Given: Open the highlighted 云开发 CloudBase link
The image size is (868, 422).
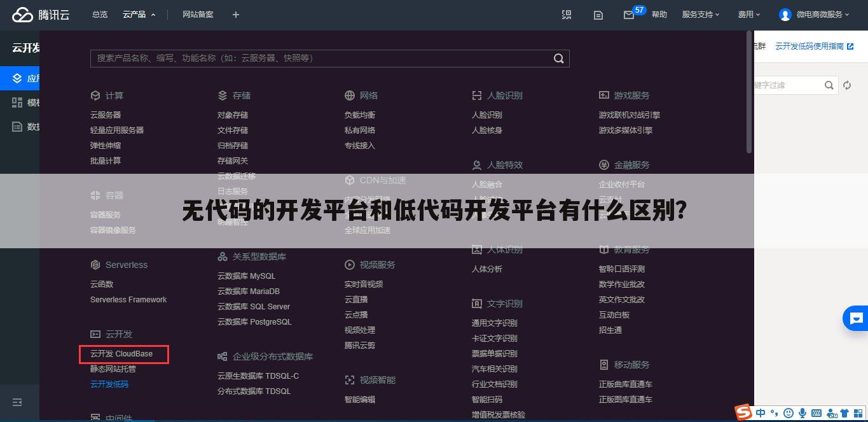Looking at the screenshot, I should (x=123, y=354).
